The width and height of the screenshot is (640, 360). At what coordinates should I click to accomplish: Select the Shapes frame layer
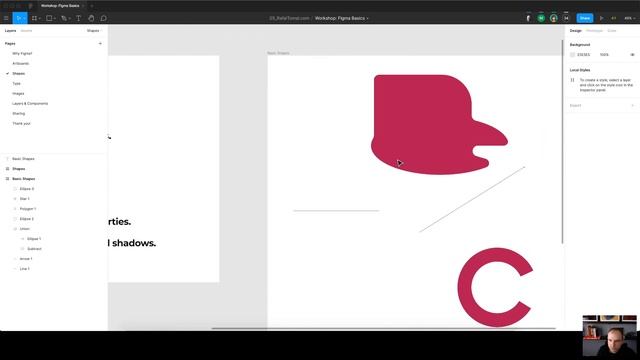[18, 169]
